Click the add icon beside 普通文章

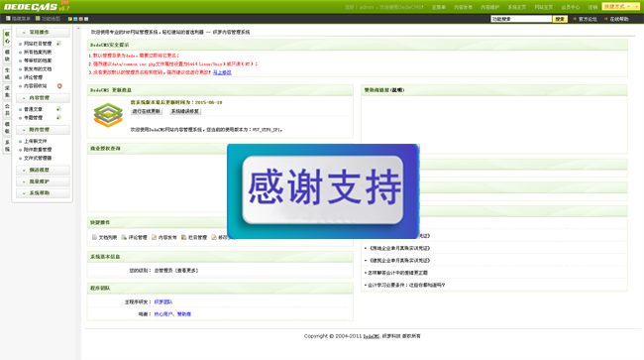click(x=58, y=109)
